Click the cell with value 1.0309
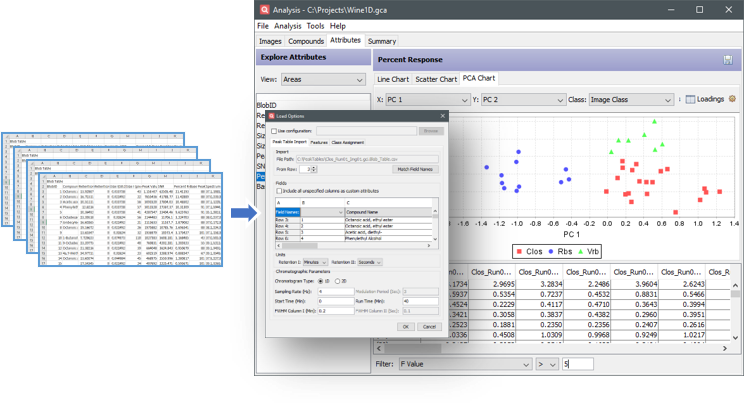The image size is (744, 403). coord(539,335)
